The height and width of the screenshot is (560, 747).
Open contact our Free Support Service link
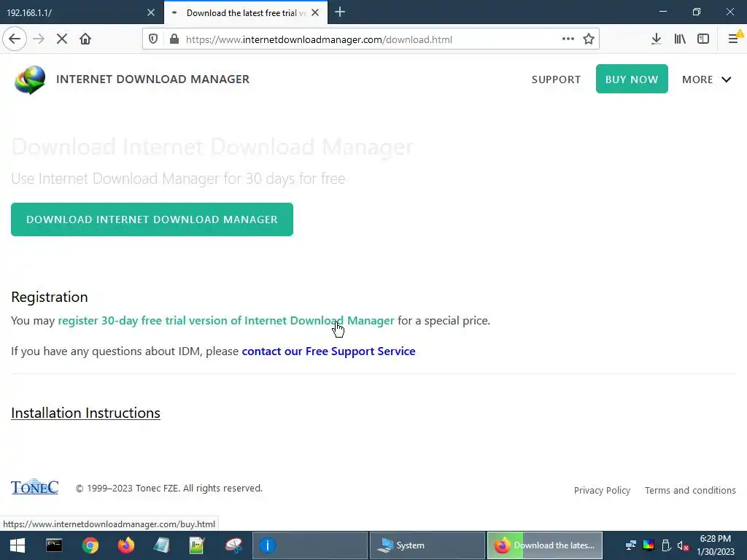pyautogui.click(x=329, y=351)
